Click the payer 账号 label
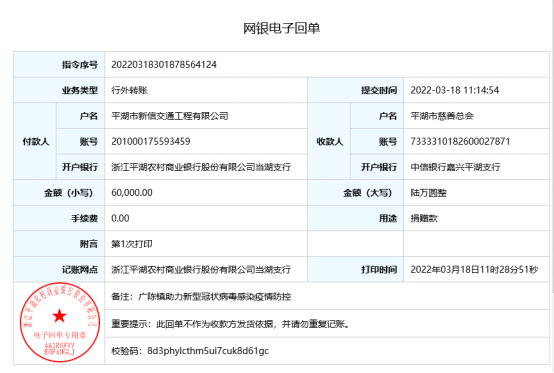The height and width of the screenshot is (373, 554). point(89,142)
